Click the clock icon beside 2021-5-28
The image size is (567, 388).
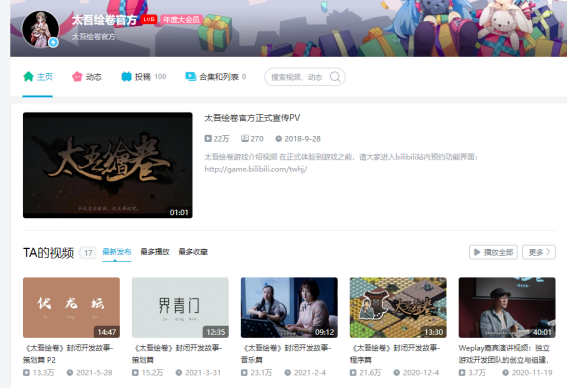pos(70,372)
